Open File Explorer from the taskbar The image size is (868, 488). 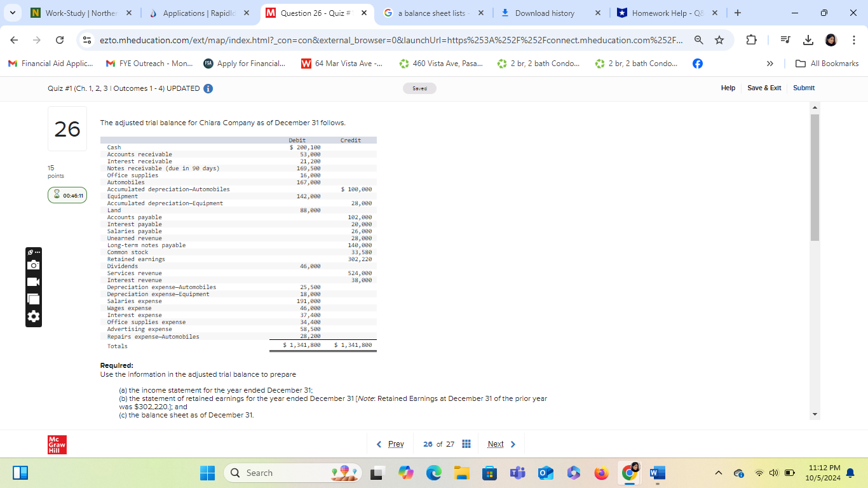coord(461,473)
